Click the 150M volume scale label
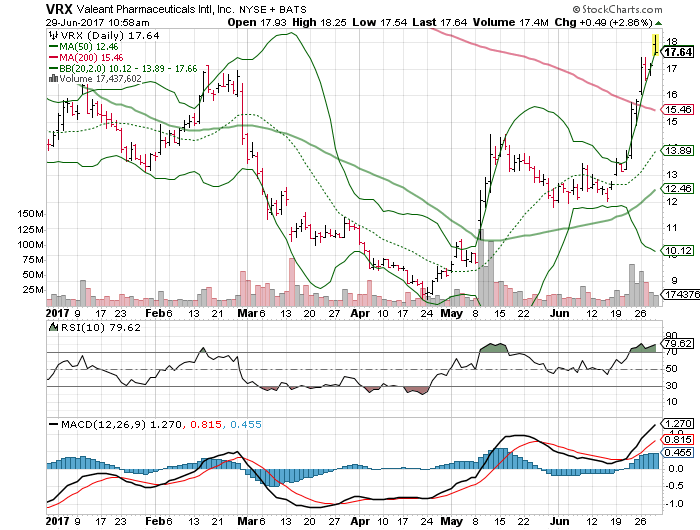 coord(30,214)
